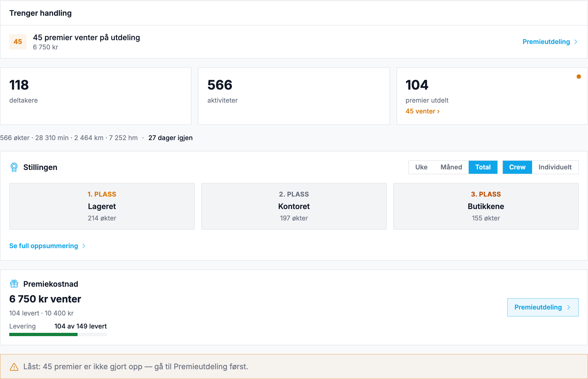The image size is (588, 379).
Task: Click chevron beside top Premieutdeling link
Action: point(576,42)
